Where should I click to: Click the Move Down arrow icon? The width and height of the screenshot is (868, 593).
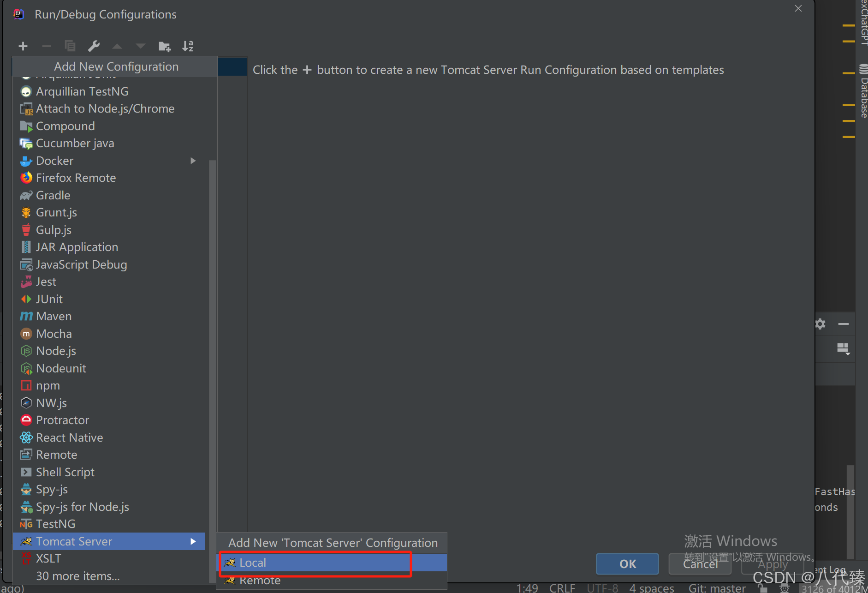(x=141, y=46)
